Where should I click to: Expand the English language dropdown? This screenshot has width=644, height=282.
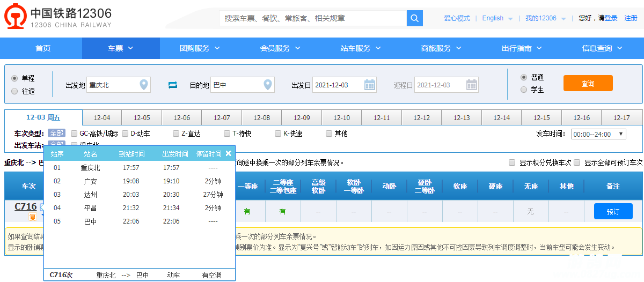click(x=497, y=18)
